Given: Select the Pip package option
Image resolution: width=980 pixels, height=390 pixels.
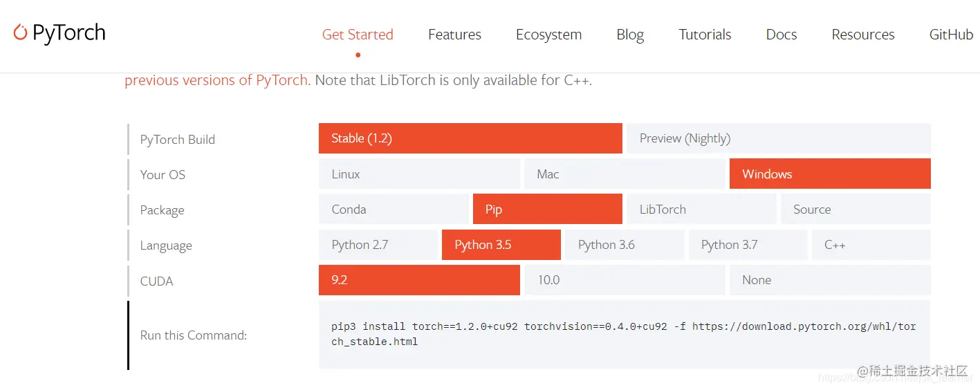Looking at the screenshot, I should (548, 209).
